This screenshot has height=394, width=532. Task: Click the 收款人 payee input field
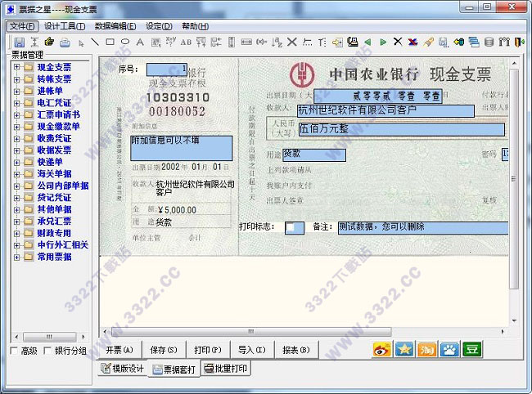click(385, 111)
